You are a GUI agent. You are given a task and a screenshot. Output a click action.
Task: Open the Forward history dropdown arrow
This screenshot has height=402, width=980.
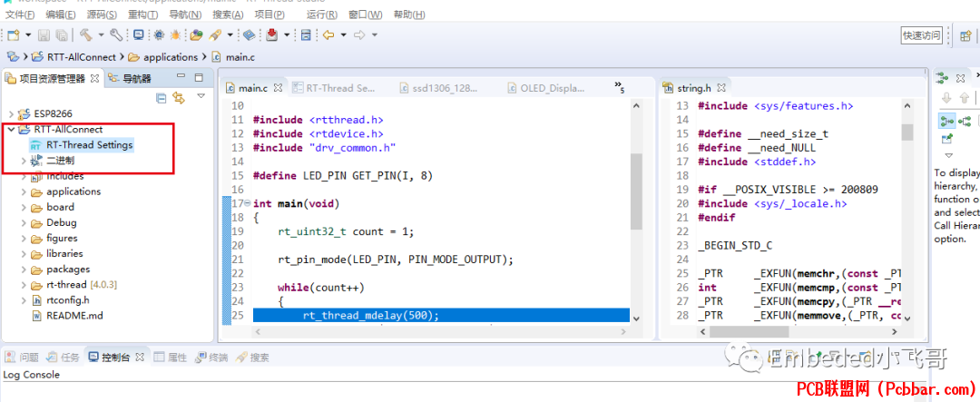375,35
